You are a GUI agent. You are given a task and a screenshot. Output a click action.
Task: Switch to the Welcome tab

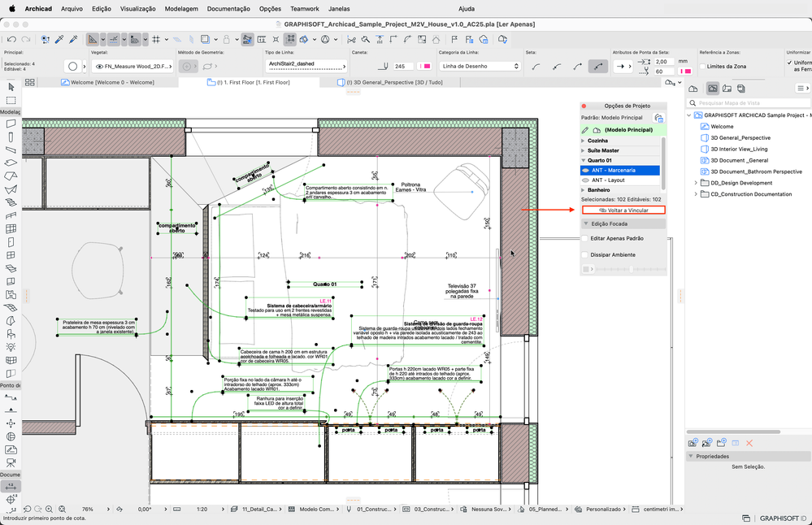tap(108, 82)
